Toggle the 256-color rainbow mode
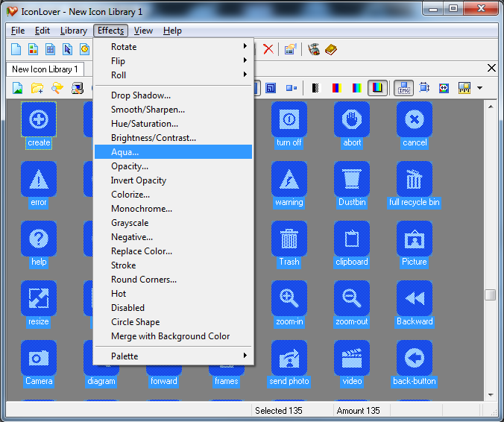Viewport: 504px width, 422px height. coord(357,88)
